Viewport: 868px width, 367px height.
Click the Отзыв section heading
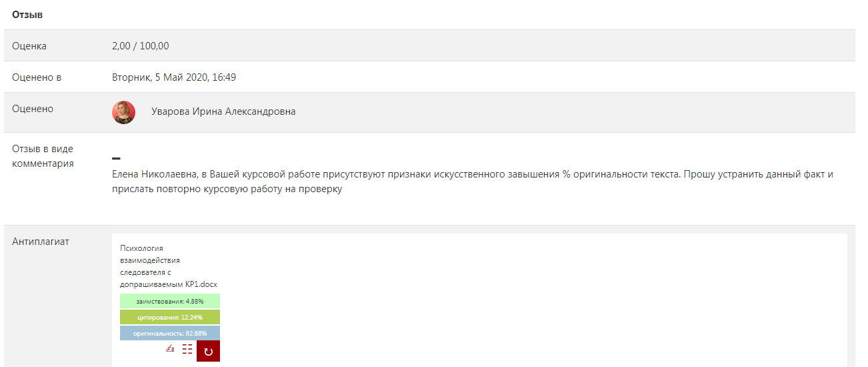point(27,14)
